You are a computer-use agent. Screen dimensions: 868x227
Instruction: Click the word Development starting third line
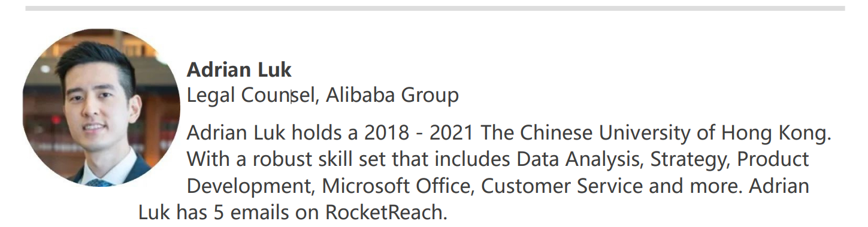click(x=251, y=187)
